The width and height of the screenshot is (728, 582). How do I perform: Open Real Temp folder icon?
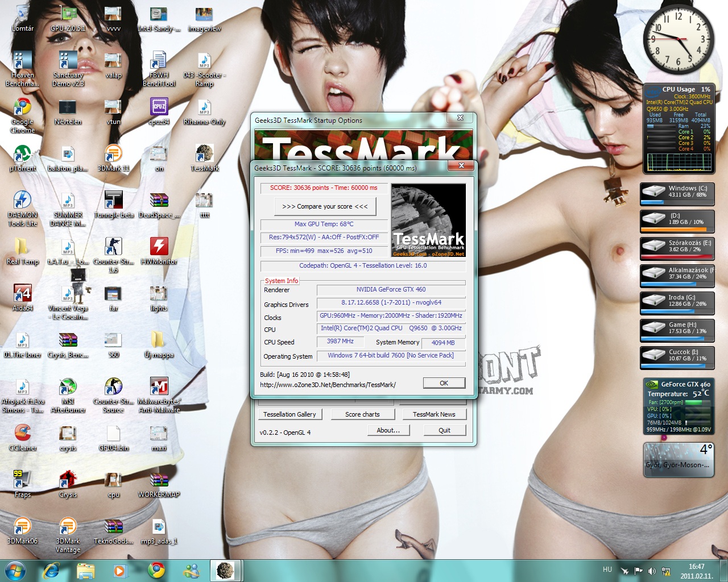(22, 252)
